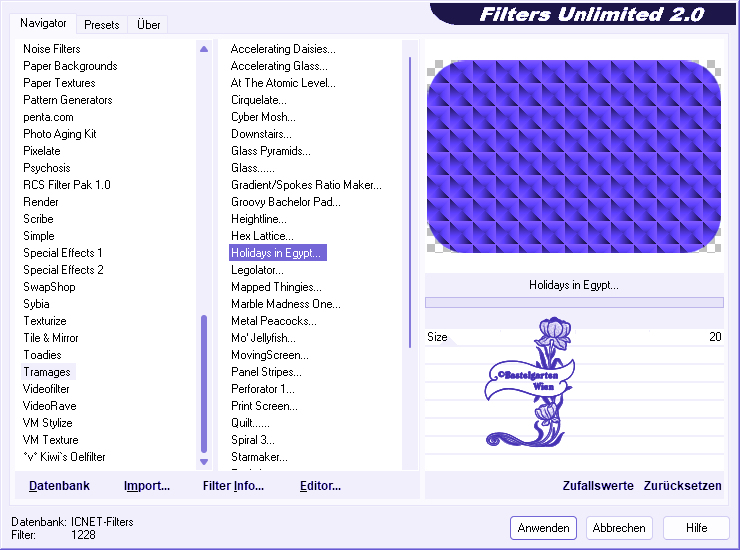
Task: Select °v° Kiwi`s Oelfilter category
Action: pyautogui.click(x=64, y=457)
